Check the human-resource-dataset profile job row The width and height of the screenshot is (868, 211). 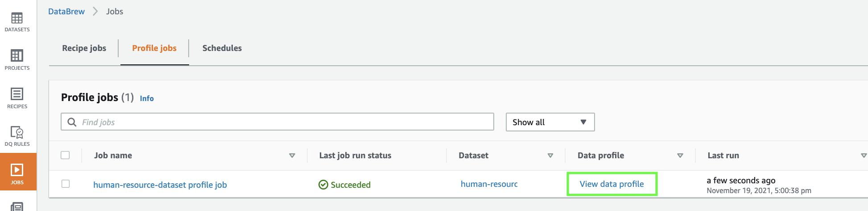[66, 184]
